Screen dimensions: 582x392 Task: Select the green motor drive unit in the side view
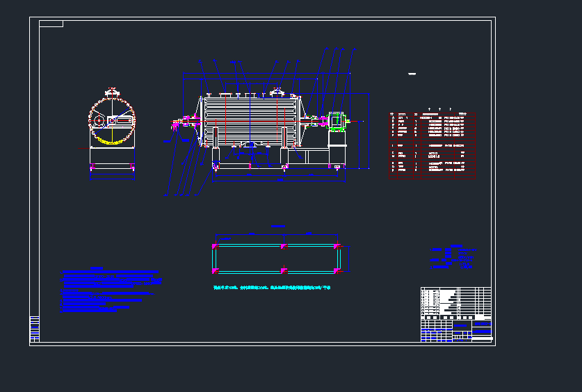coord(337,121)
